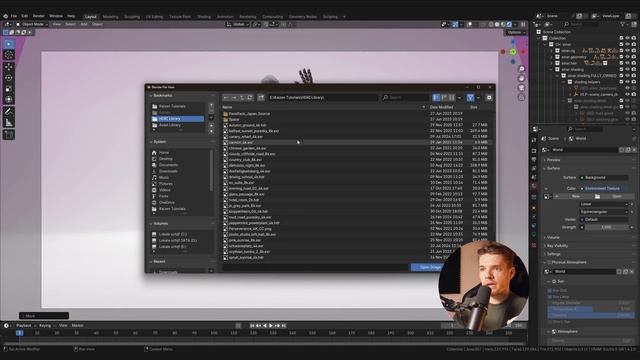Viewport: 640px width, 360px height.
Task: Create new folder in file browser
Action: (261, 98)
